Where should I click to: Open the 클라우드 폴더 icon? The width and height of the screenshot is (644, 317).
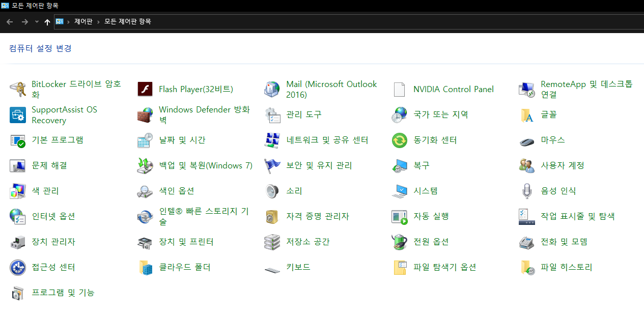click(145, 268)
